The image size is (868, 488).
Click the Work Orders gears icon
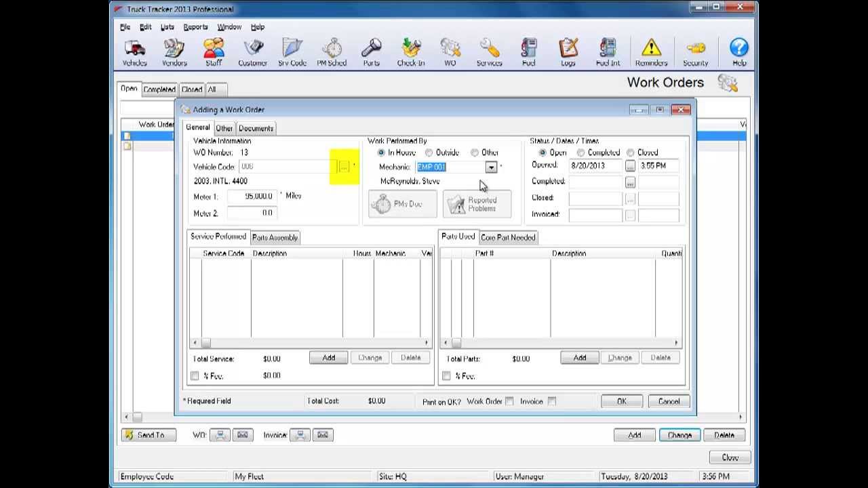728,83
